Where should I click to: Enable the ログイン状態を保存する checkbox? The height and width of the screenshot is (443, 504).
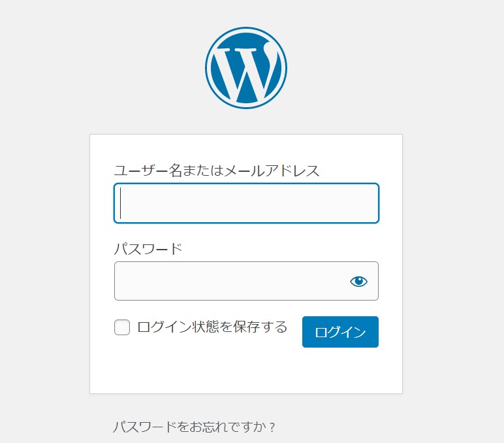click(x=122, y=327)
